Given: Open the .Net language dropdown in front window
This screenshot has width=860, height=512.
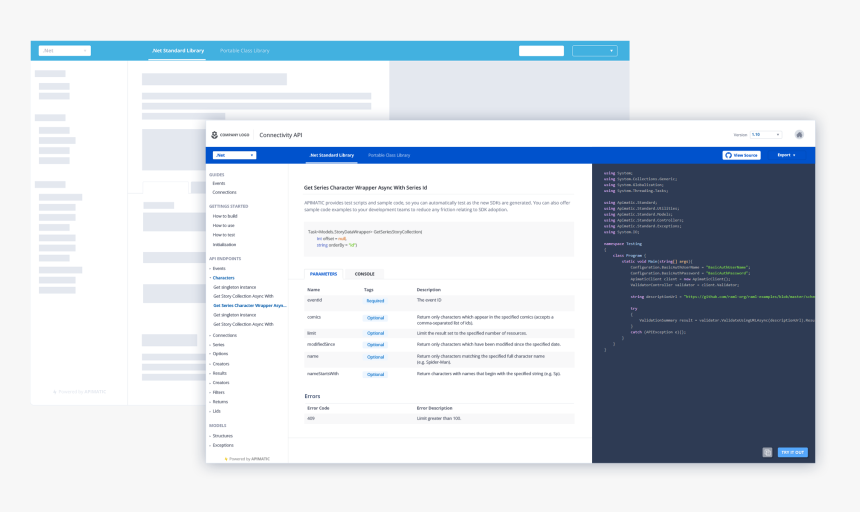Looking at the screenshot, I should (x=234, y=155).
